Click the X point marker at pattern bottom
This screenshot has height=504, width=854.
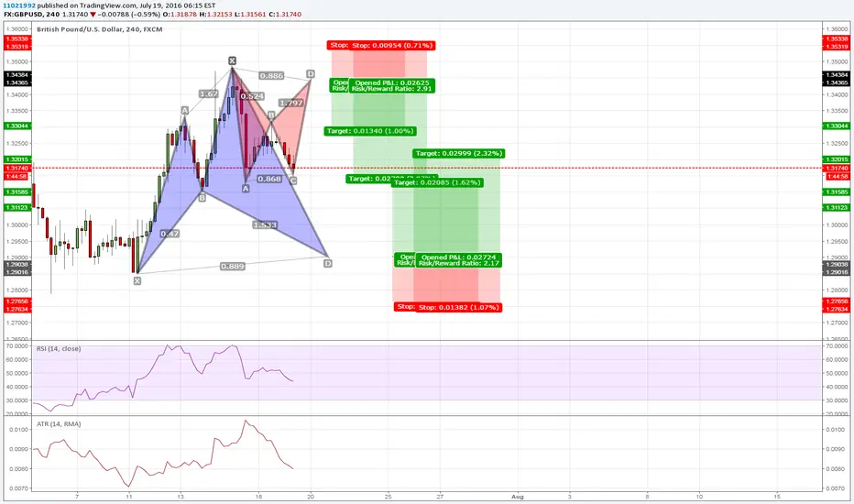pos(137,281)
